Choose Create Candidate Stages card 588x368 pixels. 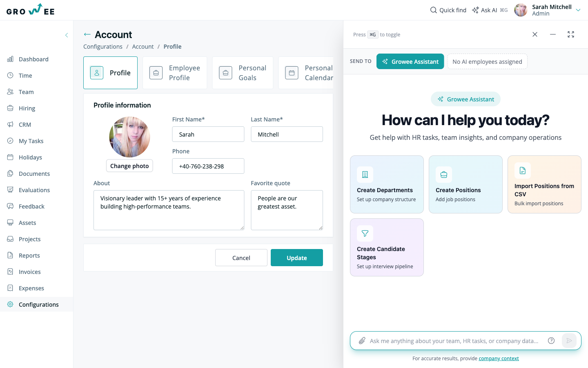click(x=387, y=247)
